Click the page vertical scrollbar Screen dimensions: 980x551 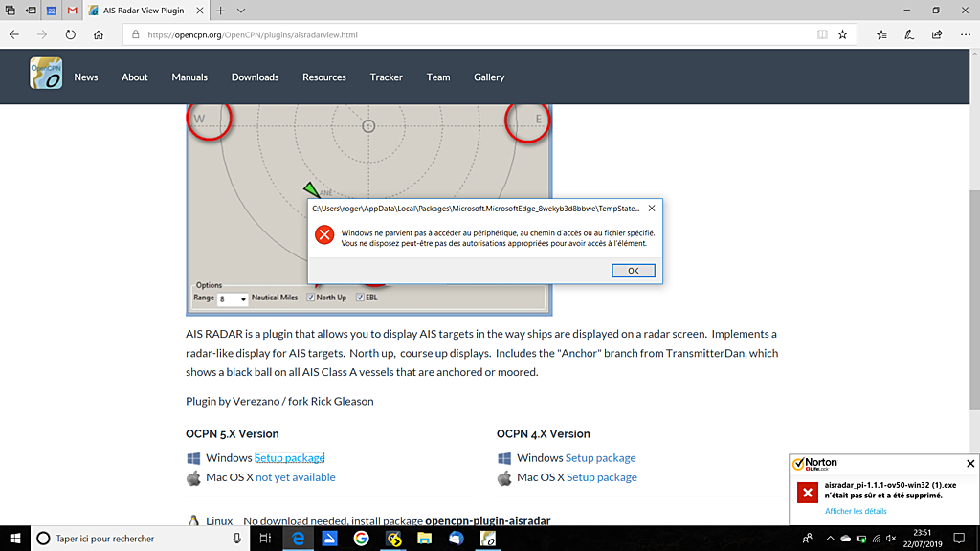pos(974,299)
